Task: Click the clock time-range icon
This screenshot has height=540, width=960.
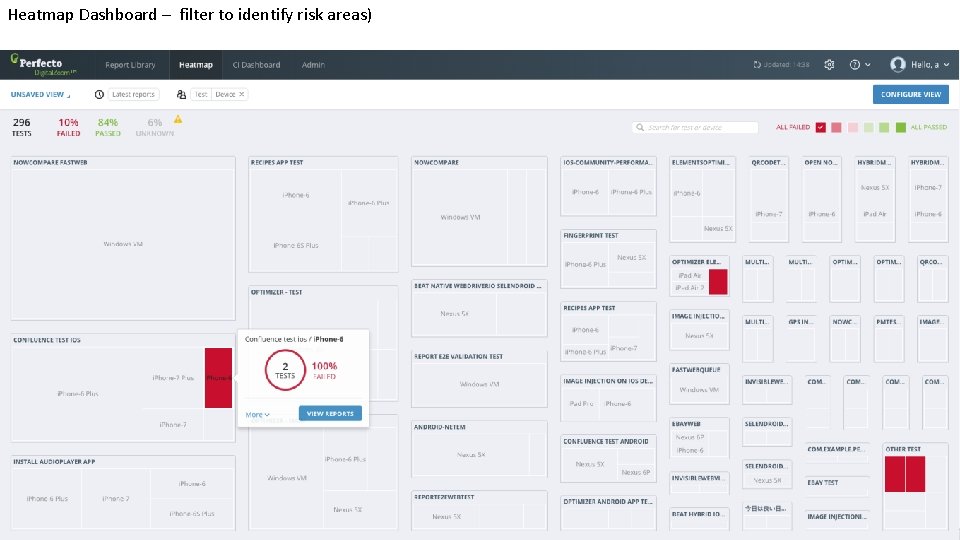Action: pos(99,94)
